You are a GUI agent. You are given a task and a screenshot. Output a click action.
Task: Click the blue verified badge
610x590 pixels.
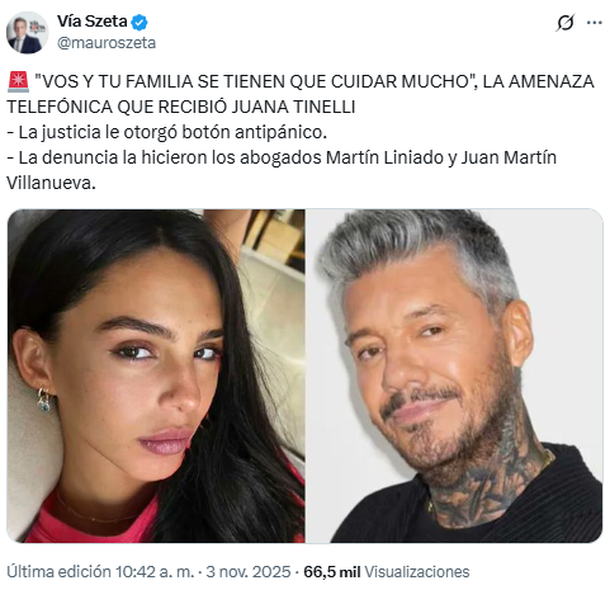[x=139, y=22]
